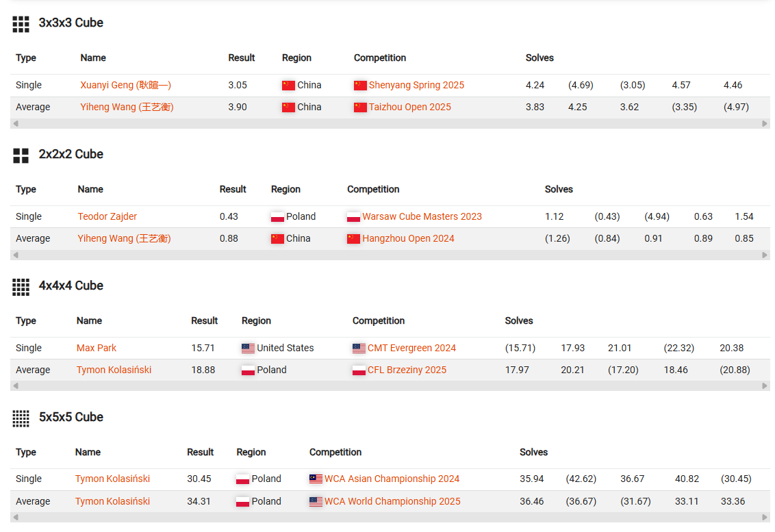Click the 5x5x5 Cube heading
Screen dimensions: 775x532
coord(71,417)
